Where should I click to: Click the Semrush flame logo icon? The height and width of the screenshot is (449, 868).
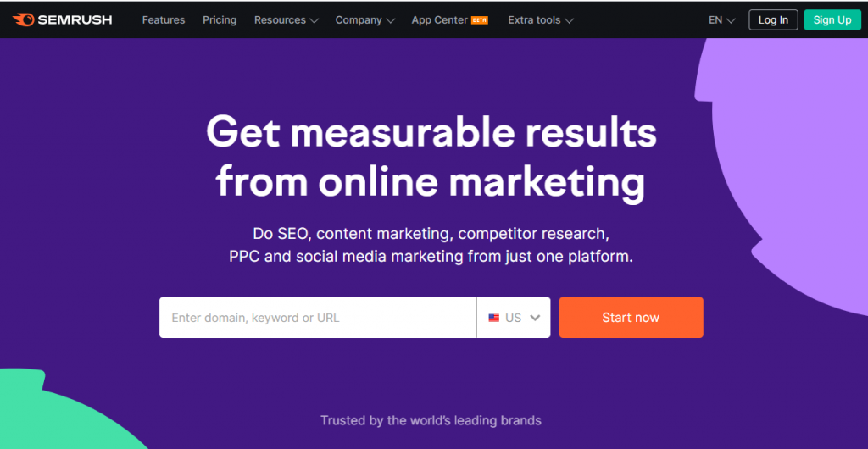pyautogui.click(x=23, y=19)
